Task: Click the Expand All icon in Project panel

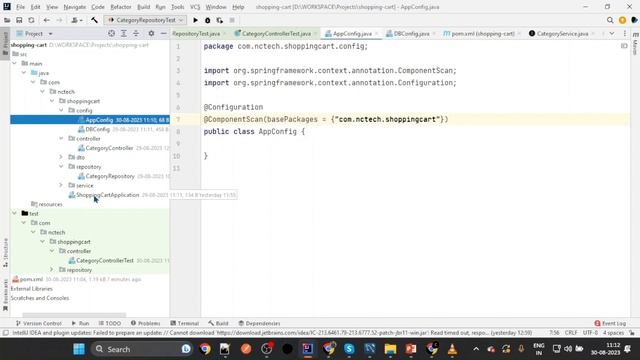Action: click(x=124, y=33)
